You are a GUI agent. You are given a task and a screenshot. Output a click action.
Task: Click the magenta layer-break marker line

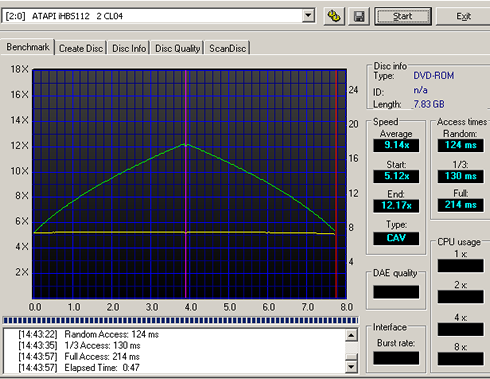(185, 184)
